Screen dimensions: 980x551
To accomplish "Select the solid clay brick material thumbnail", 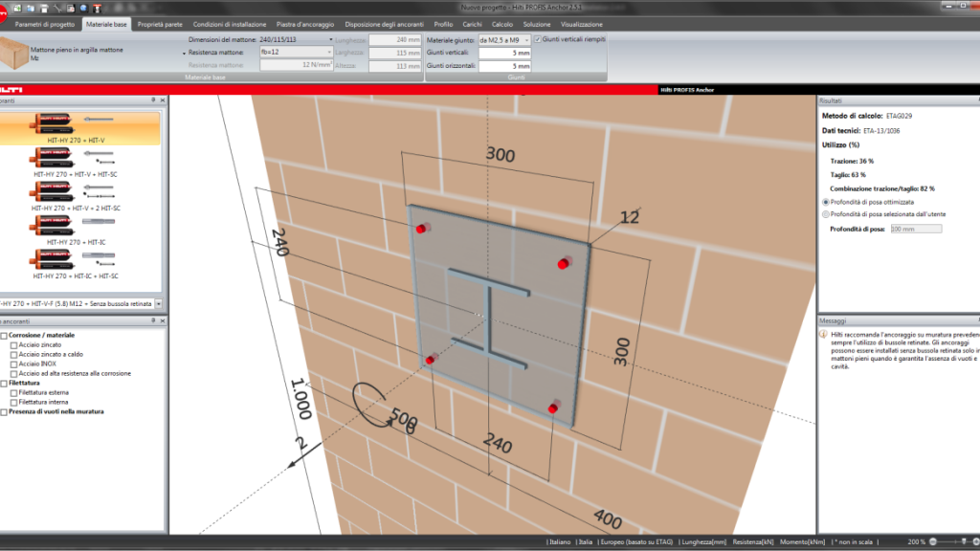I will [x=13, y=53].
